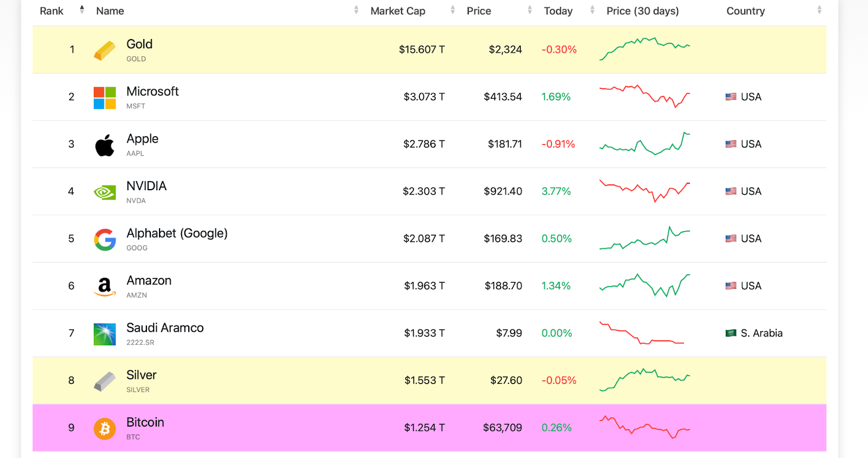Image resolution: width=868 pixels, height=458 pixels.
Task: Click Silver's 30-day price chart
Action: click(644, 379)
